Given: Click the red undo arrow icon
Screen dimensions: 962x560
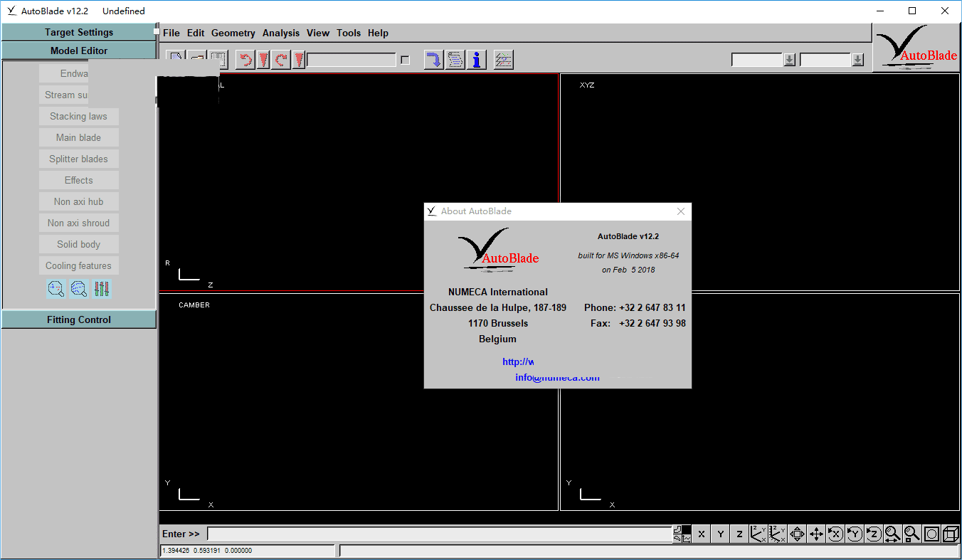Looking at the screenshot, I should pyautogui.click(x=245, y=60).
